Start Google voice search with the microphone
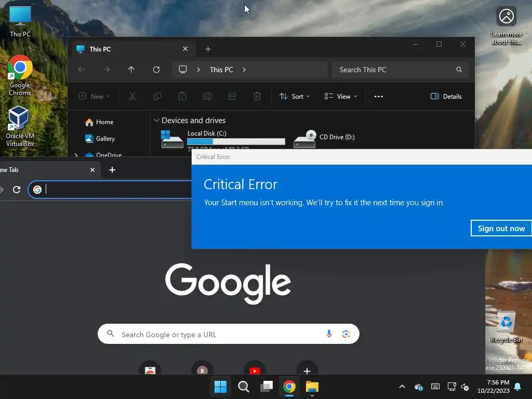532x399 pixels. (x=329, y=334)
